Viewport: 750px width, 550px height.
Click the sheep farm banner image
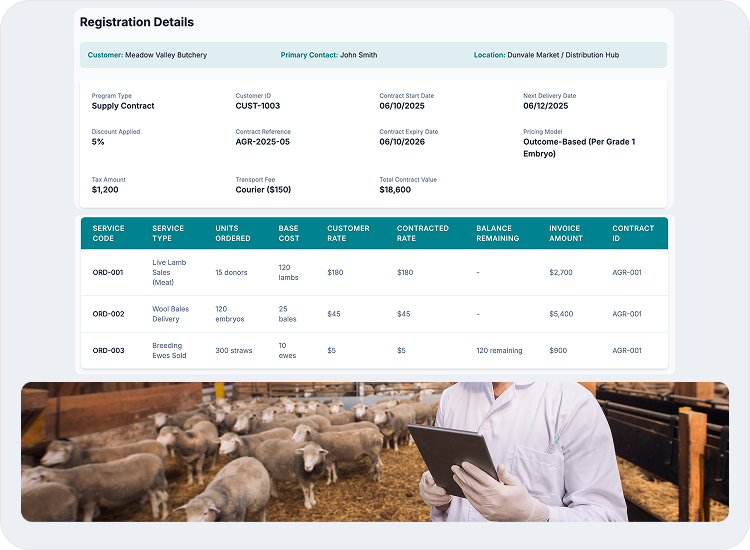[374, 451]
